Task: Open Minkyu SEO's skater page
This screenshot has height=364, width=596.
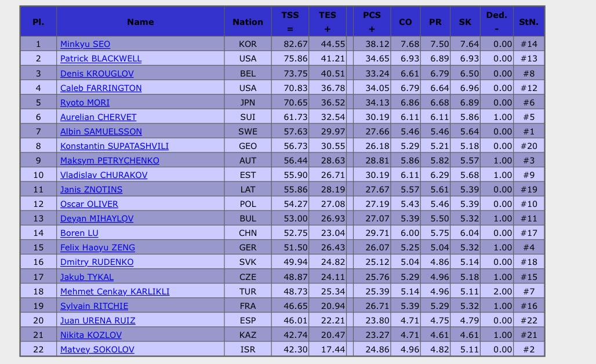Action: (85, 44)
